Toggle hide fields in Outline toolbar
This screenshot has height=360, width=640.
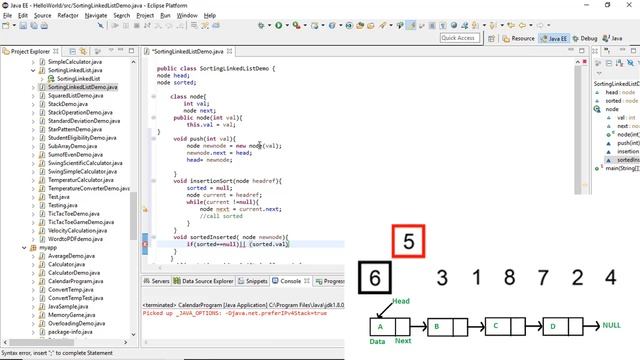[x=630, y=63]
